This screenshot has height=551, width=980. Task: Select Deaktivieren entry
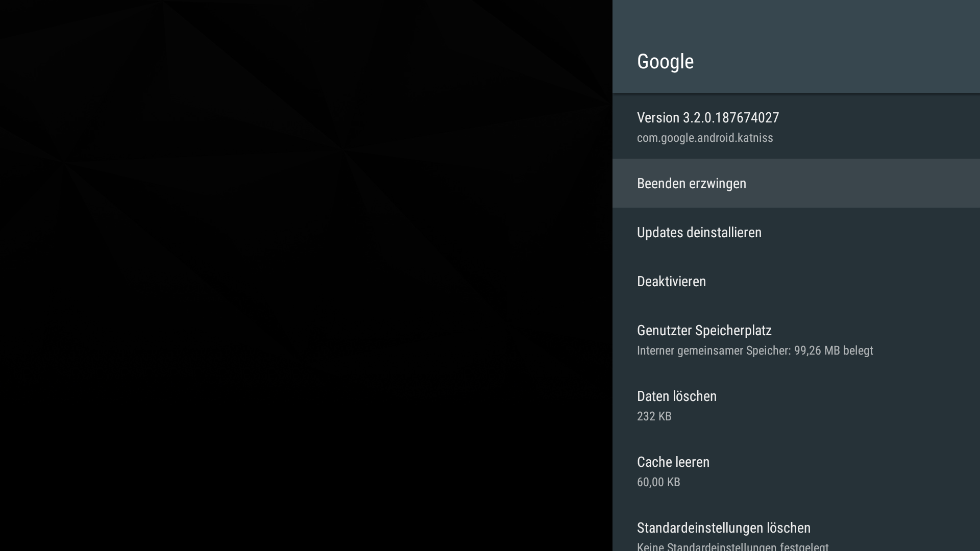(x=796, y=281)
